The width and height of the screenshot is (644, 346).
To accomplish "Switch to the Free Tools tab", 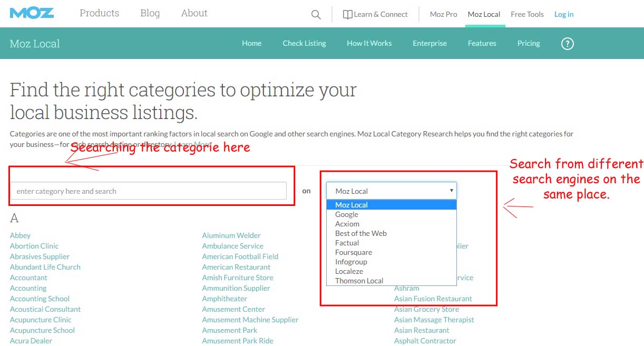I will 527,14.
